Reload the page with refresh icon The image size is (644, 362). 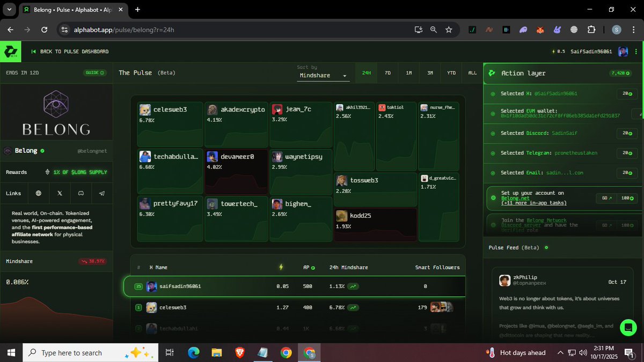pos(44,29)
